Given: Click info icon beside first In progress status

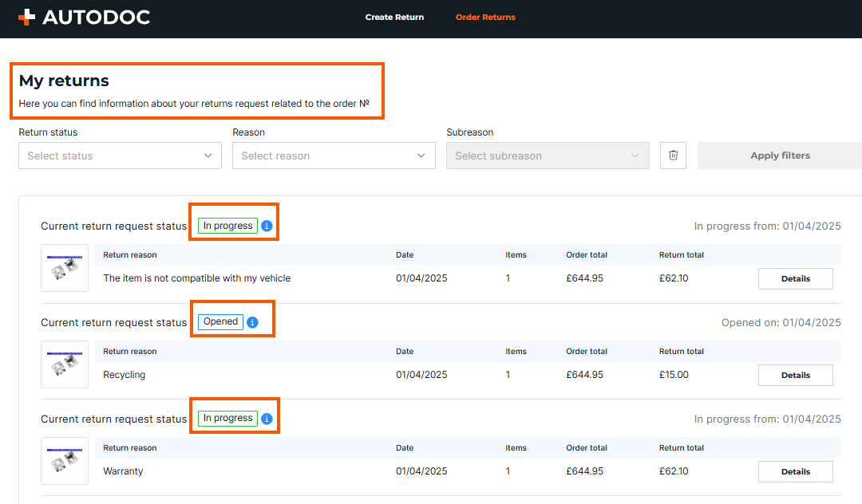Looking at the screenshot, I should click(x=267, y=226).
